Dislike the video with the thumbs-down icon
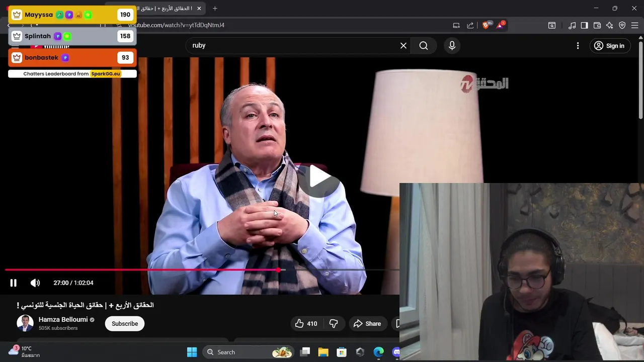The image size is (644, 362). 334,324
